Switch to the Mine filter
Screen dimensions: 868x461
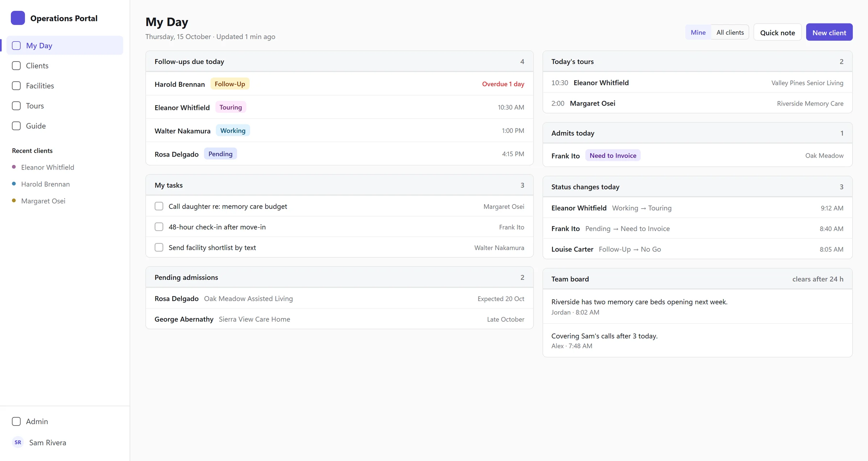coord(698,33)
